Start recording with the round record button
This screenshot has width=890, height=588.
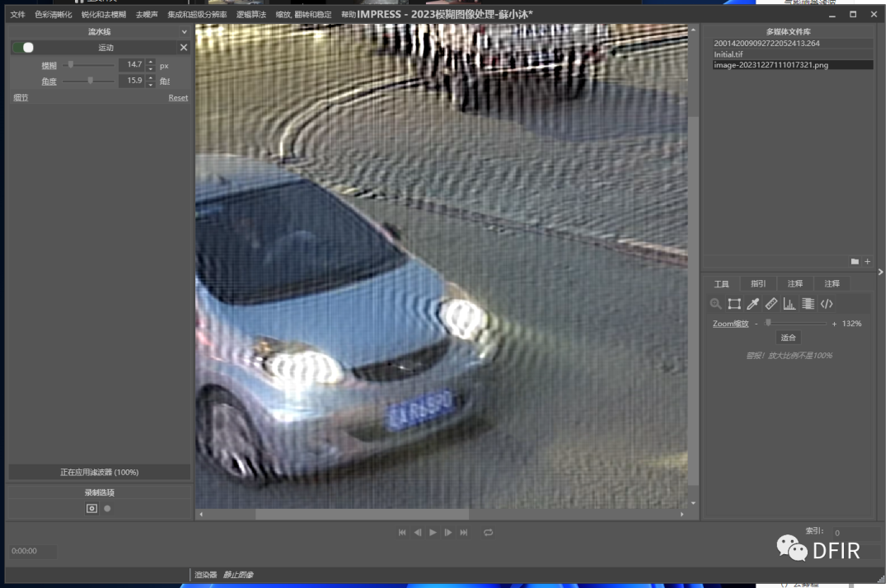pyautogui.click(x=107, y=509)
